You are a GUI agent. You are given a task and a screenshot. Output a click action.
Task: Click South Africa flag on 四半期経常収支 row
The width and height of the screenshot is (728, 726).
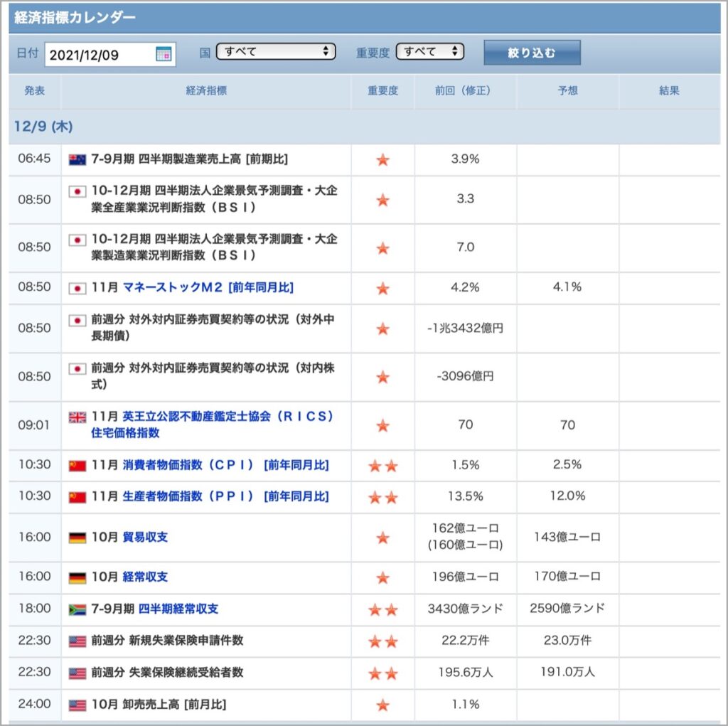[x=77, y=609]
